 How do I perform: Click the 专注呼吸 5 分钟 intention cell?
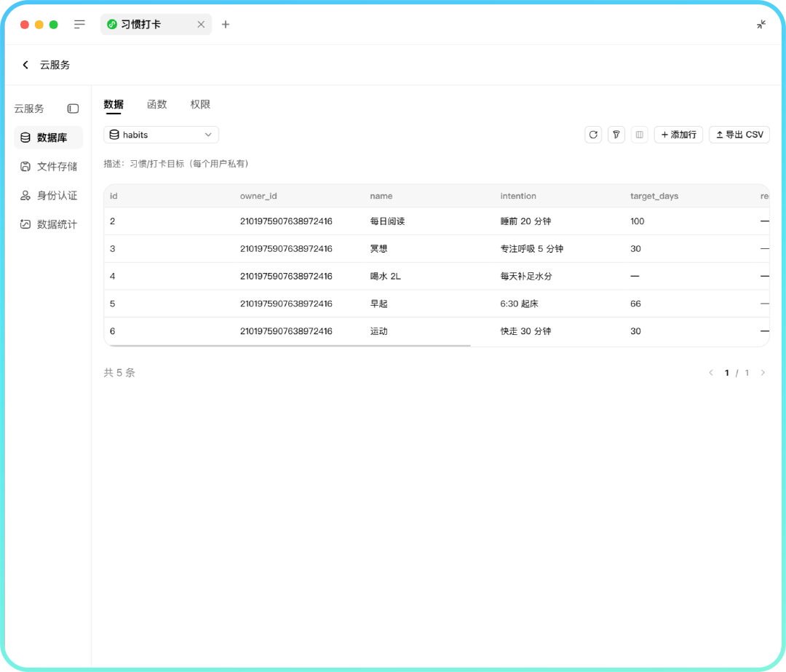point(532,249)
